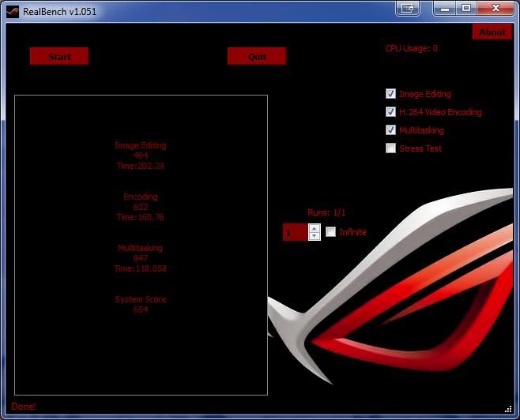This screenshot has width=520, height=420.
Task: Click the Multitasking score '847'
Action: 141,258
